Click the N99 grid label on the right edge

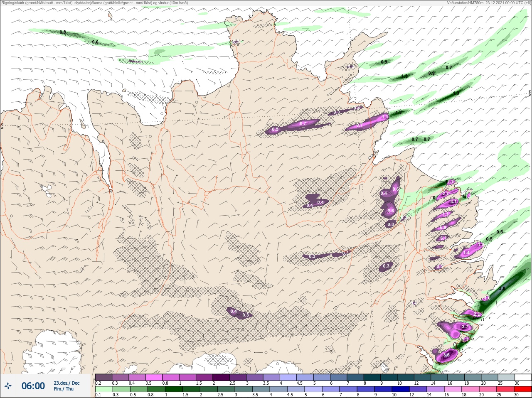[530, 94]
